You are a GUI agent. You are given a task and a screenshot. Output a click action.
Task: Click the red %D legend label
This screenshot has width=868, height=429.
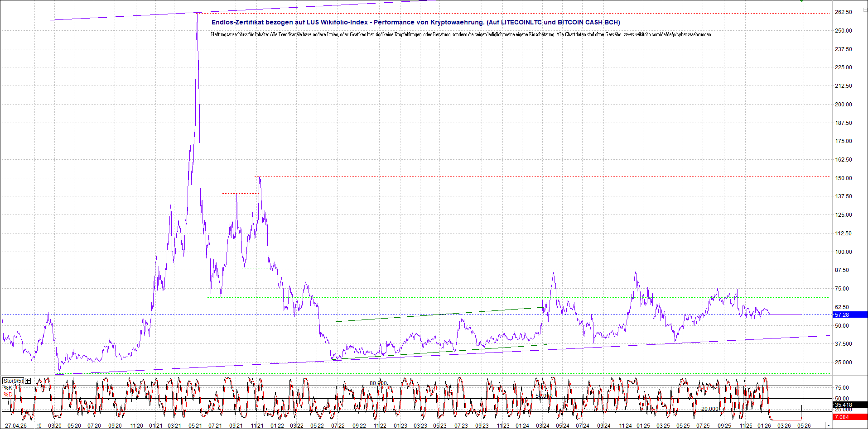click(x=8, y=395)
